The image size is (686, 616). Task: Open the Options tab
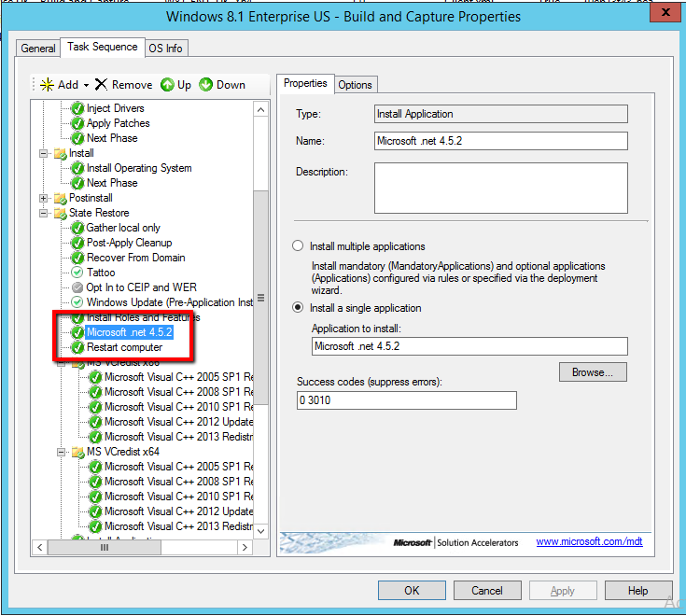click(x=355, y=84)
